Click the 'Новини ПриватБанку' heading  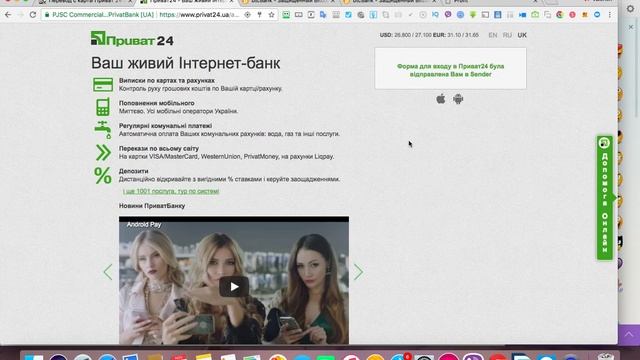pyautogui.click(x=152, y=206)
